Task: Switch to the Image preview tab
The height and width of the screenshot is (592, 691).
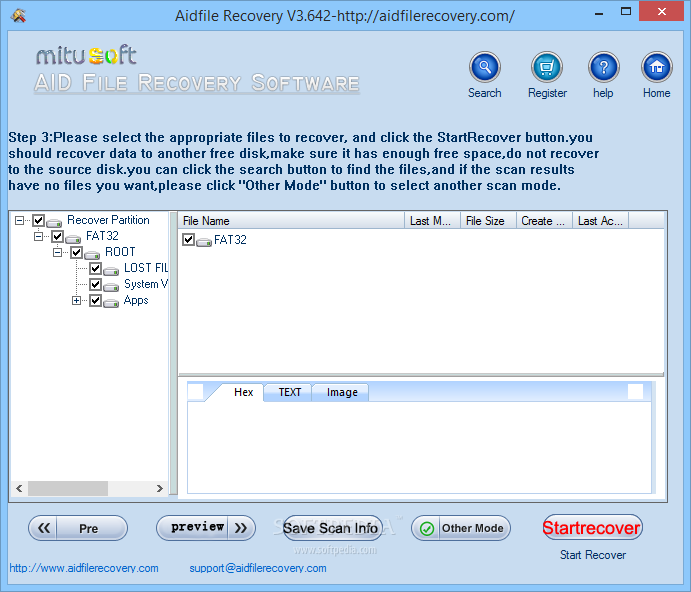Action: click(x=342, y=392)
